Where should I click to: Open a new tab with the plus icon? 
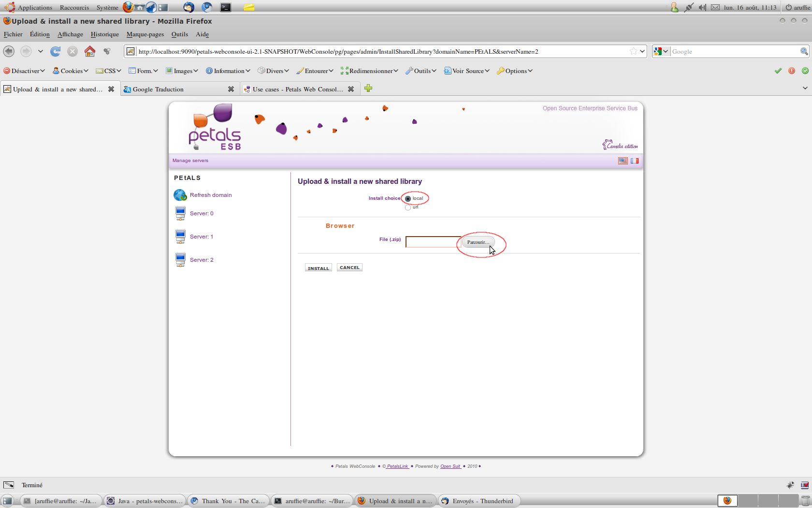[368, 89]
